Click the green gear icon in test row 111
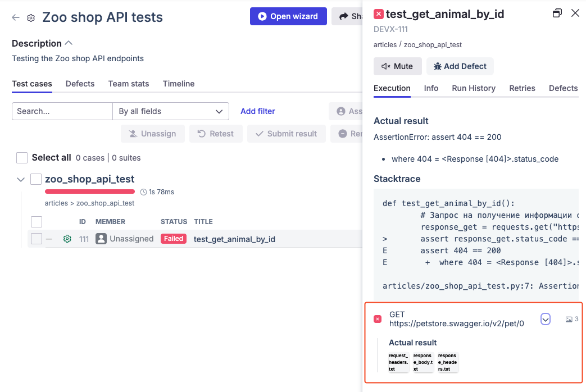The image size is (586, 392). coord(67,239)
